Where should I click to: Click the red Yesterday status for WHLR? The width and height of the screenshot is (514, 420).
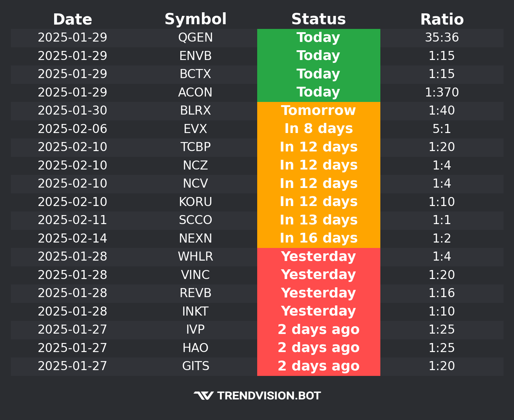click(318, 257)
